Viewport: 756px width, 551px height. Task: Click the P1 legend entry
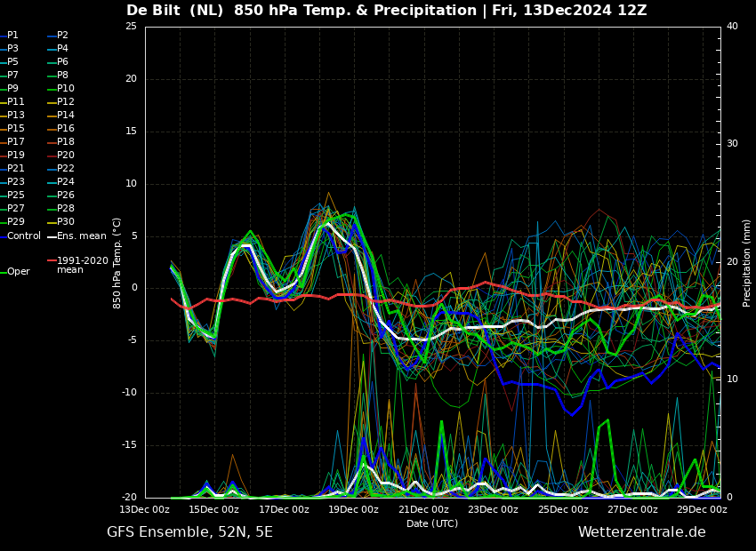tap(10, 36)
